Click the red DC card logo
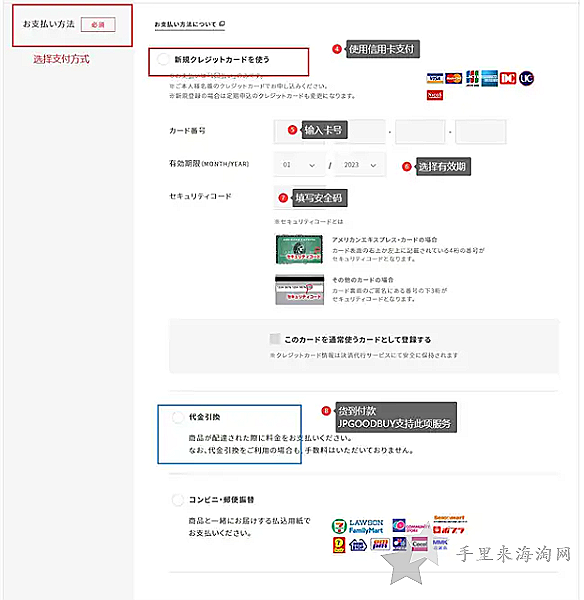584x600 pixels. pyautogui.click(x=508, y=78)
